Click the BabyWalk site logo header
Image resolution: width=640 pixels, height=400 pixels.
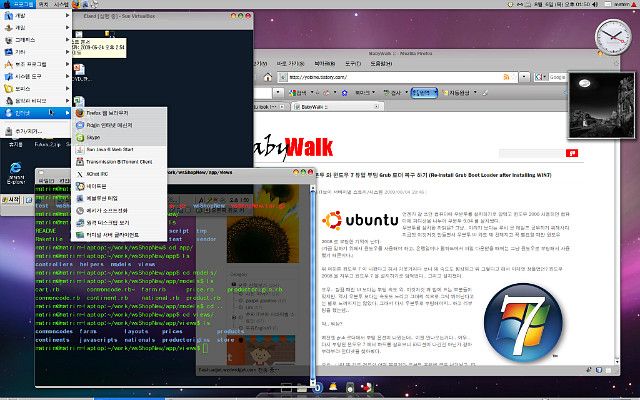[x=293, y=147]
